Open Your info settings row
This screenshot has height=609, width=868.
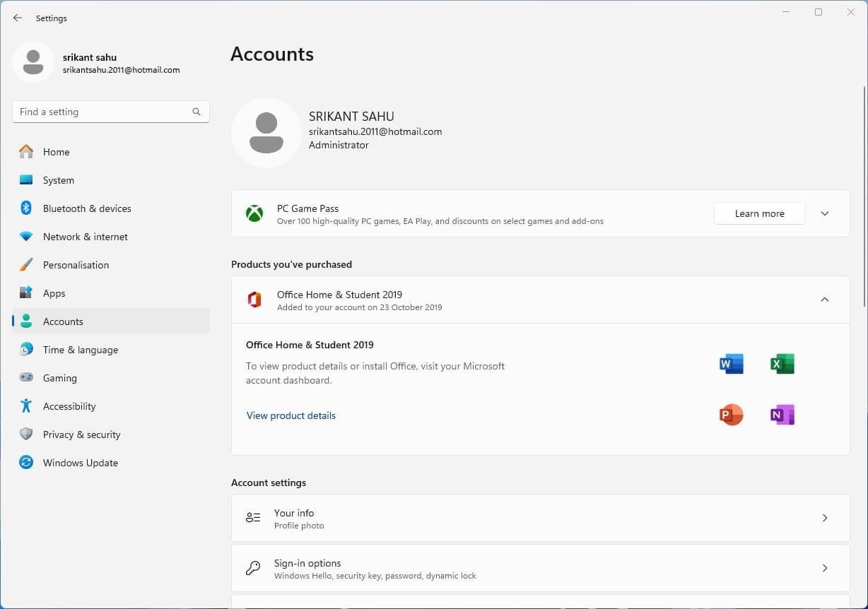[x=540, y=518]
